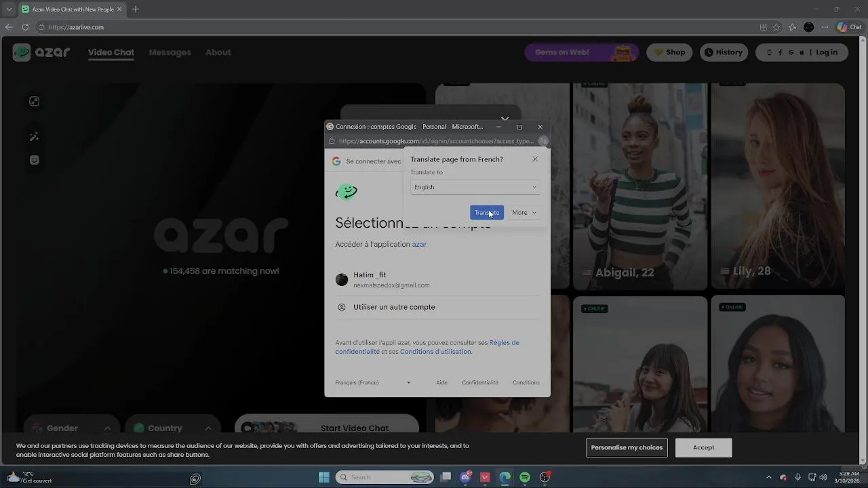This screenshot has height=488, width=868.
Task: Open the weather widget showing 12°C
Action: point(28,477)
